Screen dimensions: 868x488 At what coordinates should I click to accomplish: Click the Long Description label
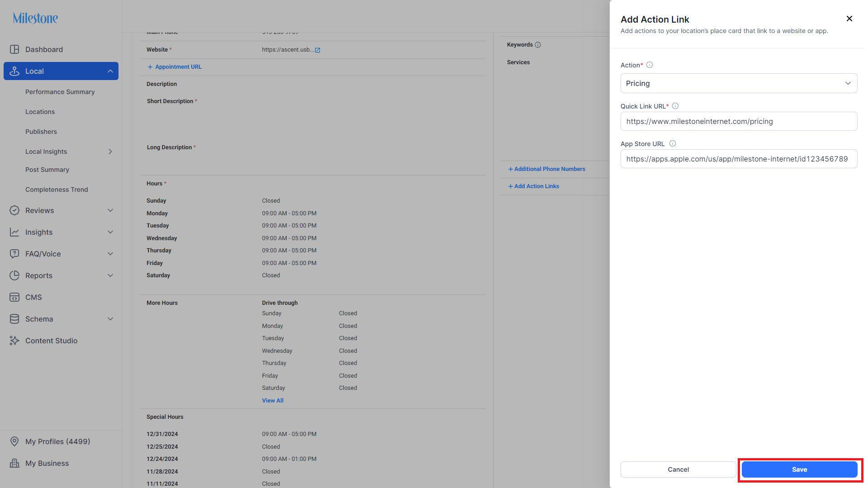click(169, 147)
